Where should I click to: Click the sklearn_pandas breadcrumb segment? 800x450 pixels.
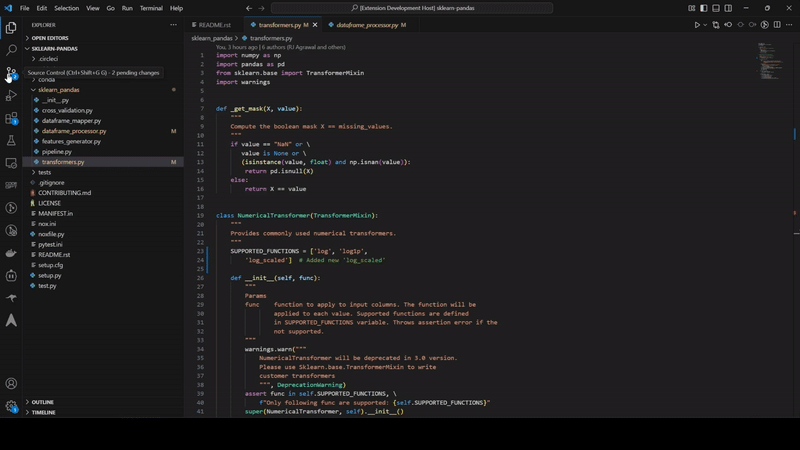[x=212, y=38]
